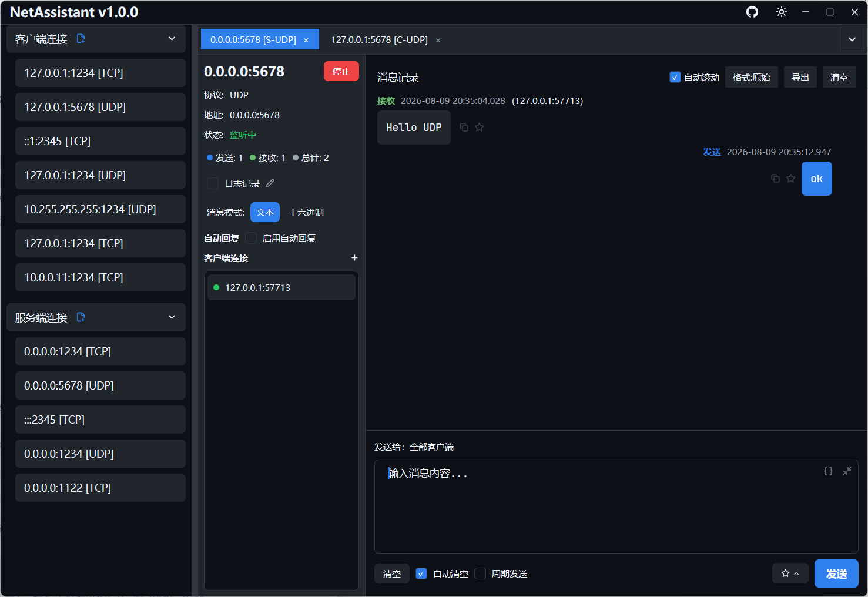Image resolution: width=868 pixels, height=597 pixels.
Task: Uncheck 自动清空 checkbox
Action: coord(421,573)
